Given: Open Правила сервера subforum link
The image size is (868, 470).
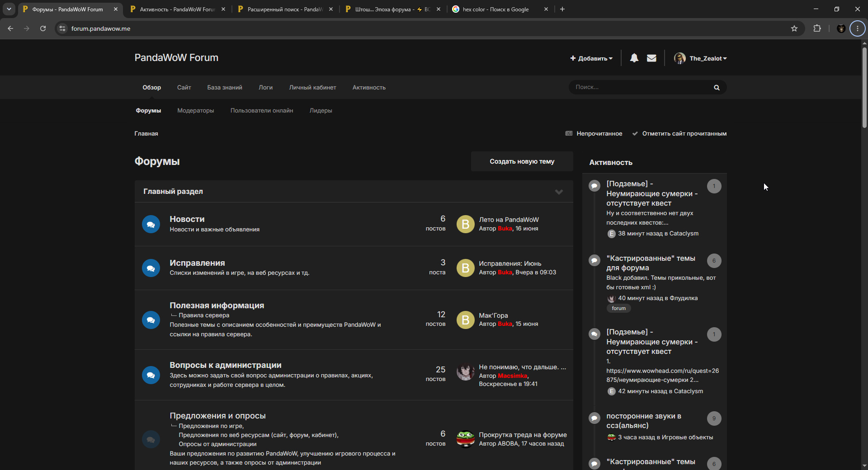Looking at the screenshot, I should click(x=204, y=315).
